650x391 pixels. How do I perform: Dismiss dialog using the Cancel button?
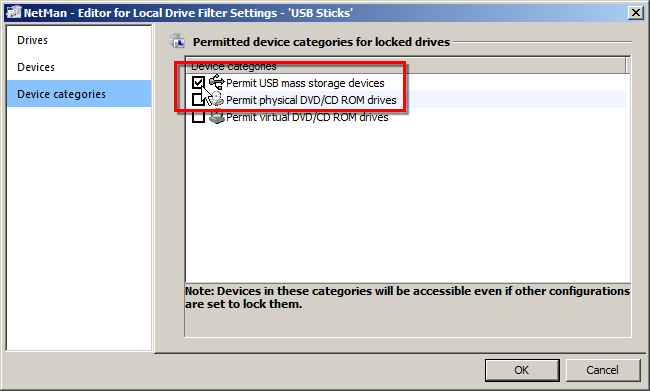pos(602,370)
